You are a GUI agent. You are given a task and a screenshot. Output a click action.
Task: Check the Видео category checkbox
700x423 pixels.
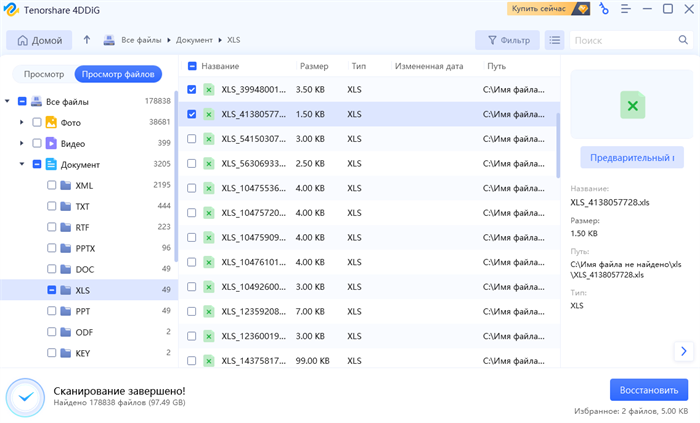point(37,143)
